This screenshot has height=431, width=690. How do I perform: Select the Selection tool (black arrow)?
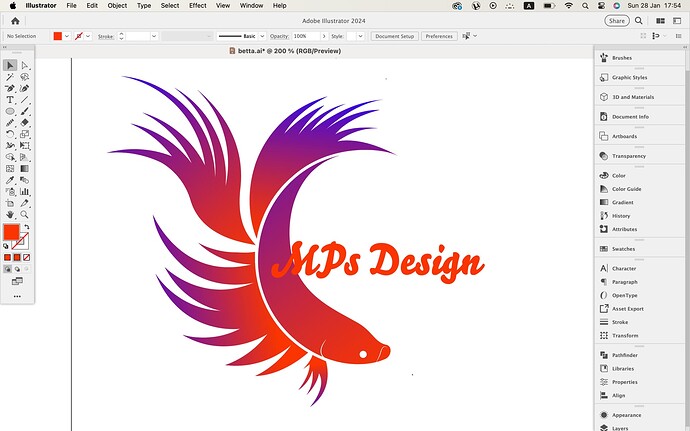[10, 66]
